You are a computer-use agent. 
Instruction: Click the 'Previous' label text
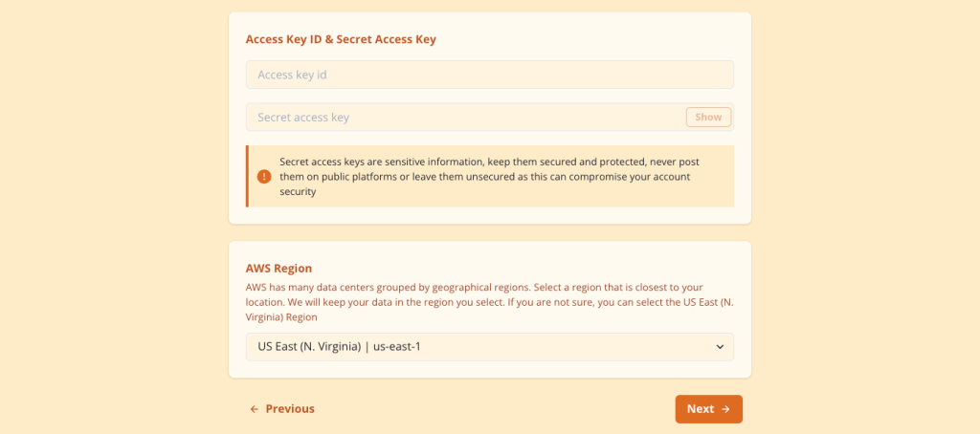click(290, 409)
